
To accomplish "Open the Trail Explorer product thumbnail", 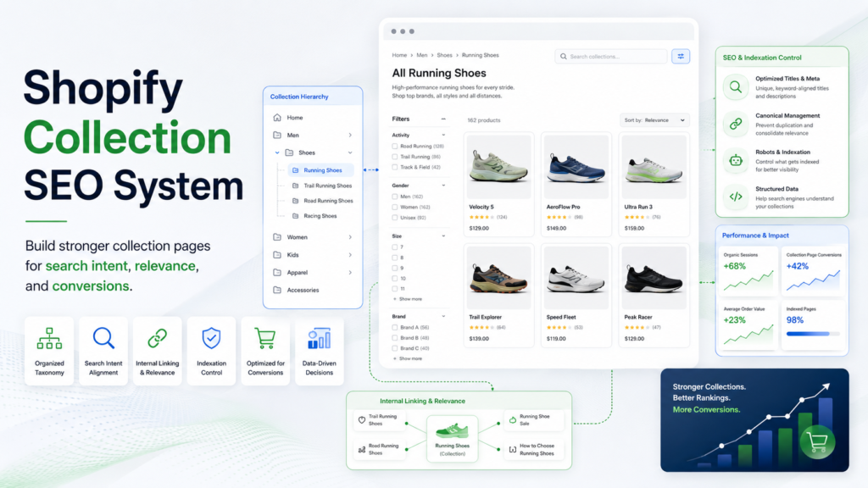I will click(x=498, y=277).
